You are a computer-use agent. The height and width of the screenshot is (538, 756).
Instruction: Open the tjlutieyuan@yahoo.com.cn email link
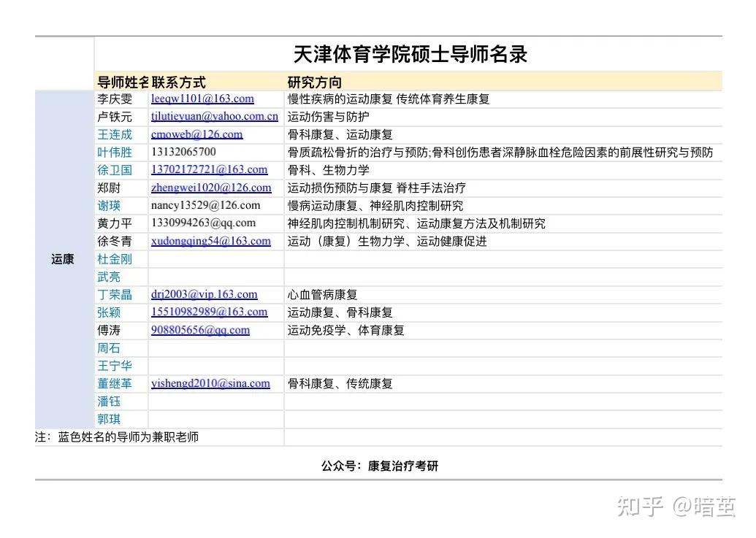coord(215,117)
